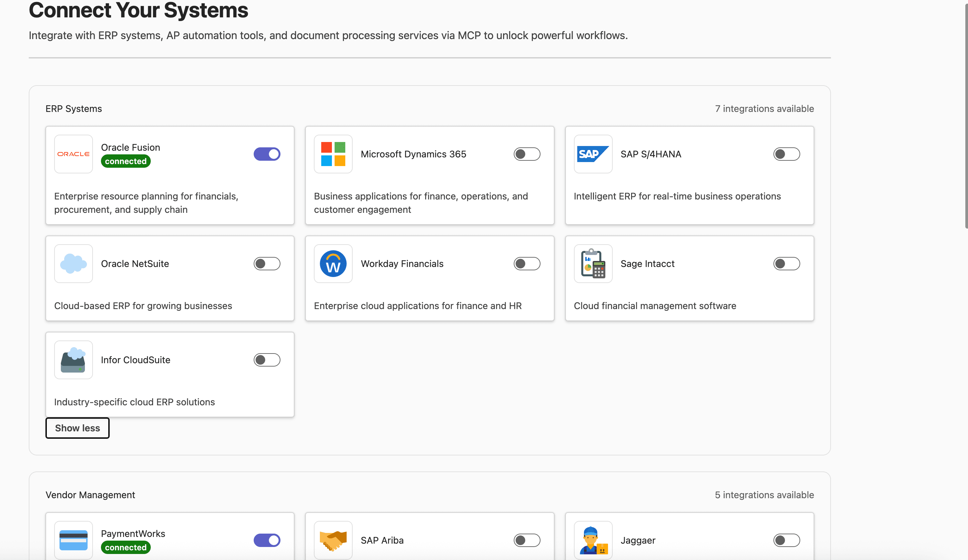968x560 pixels.
Task: Turn on the SAP S/4HANA toggle
Action: pos(787,154)
